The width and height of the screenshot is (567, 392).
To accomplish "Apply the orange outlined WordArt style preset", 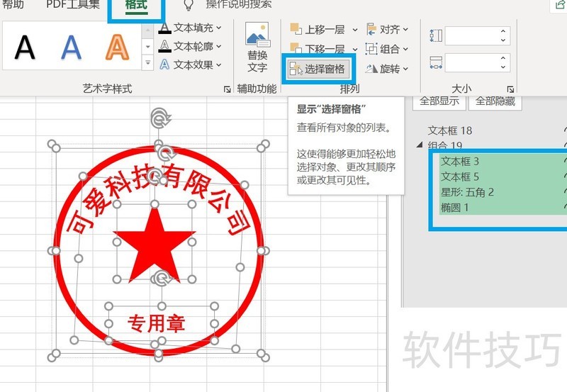I will (117, 47).
